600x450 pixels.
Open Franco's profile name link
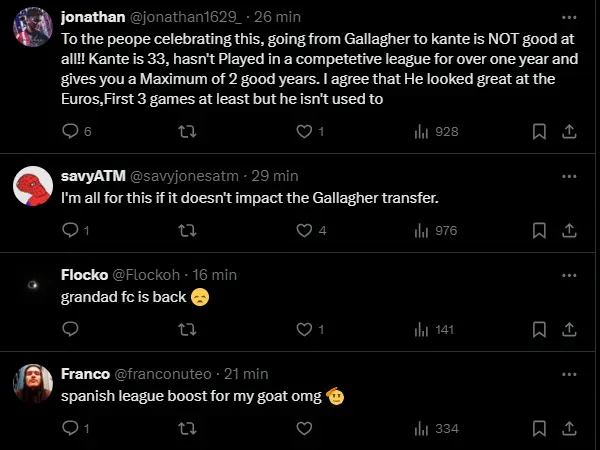[x=85, y=373]
